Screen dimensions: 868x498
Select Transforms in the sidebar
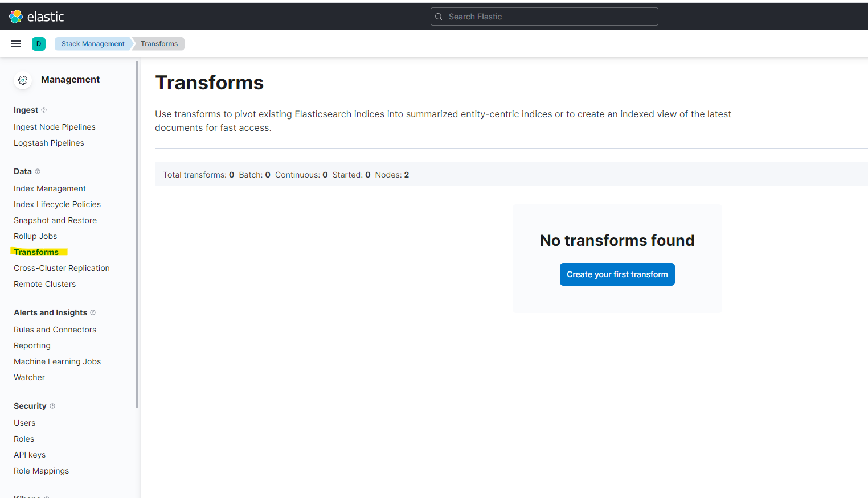(36, 252)
